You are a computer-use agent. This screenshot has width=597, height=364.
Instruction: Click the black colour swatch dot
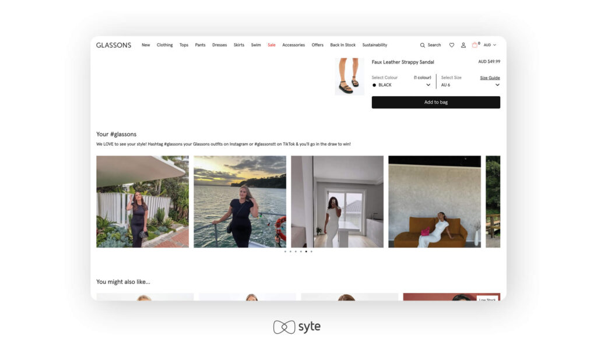pyautogui.click(x=374, y=85)
